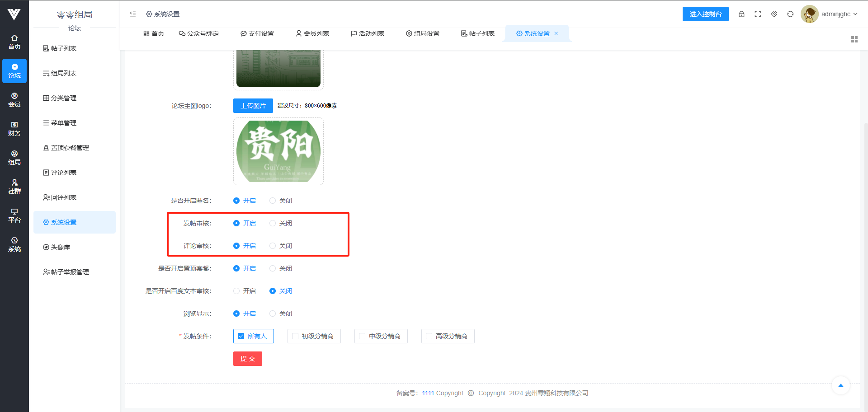Viewport: 868px width, 412px height.
Task: Open the grid tab options icon
Action: point(854,39)
